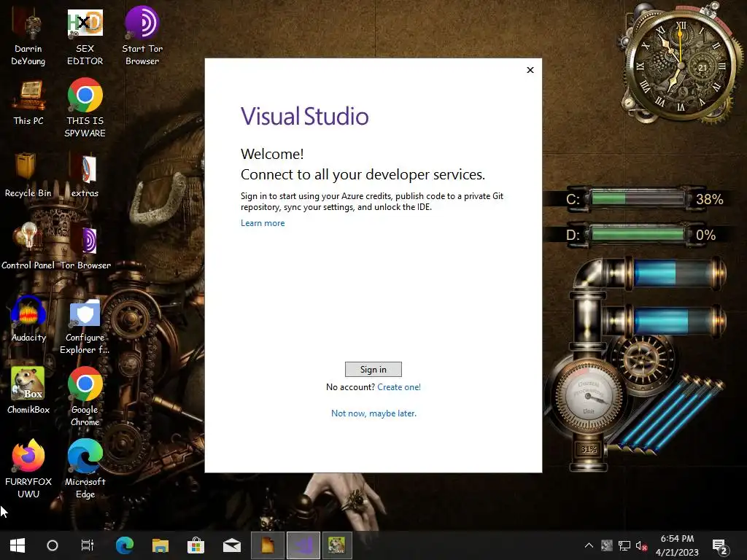Open the Windows Start menu
This screenshot has height=560, width=747.
(18, 545)
